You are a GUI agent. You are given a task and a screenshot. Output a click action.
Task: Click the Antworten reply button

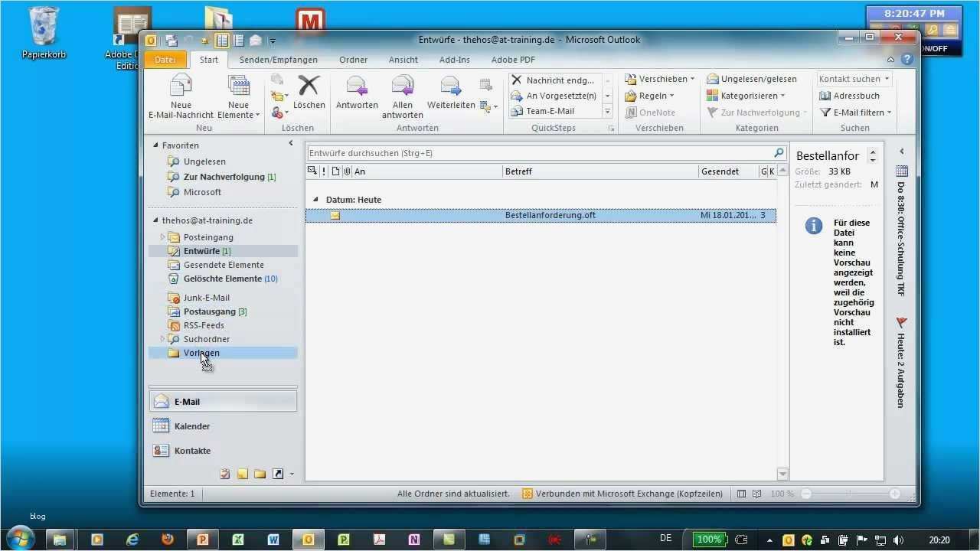point(357,92)
